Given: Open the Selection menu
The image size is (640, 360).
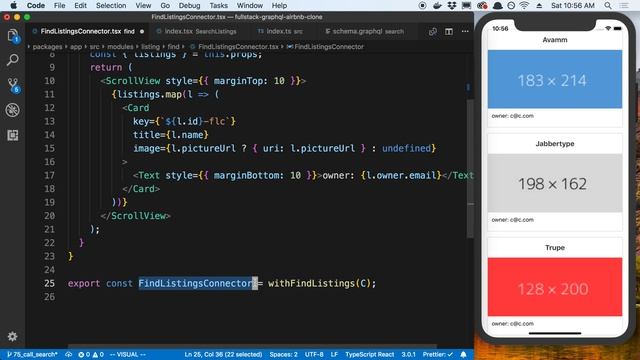Looking at the screenshot, I should click(x=111, y=6).
